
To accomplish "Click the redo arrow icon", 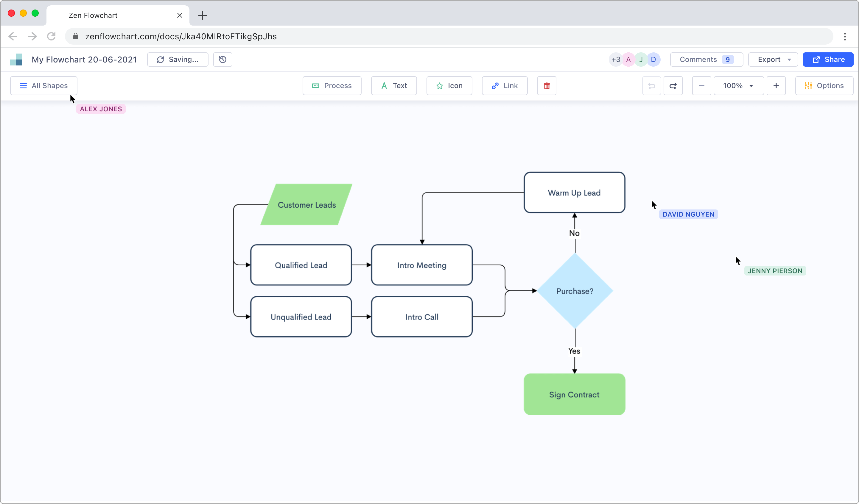I will coord(673,86).
